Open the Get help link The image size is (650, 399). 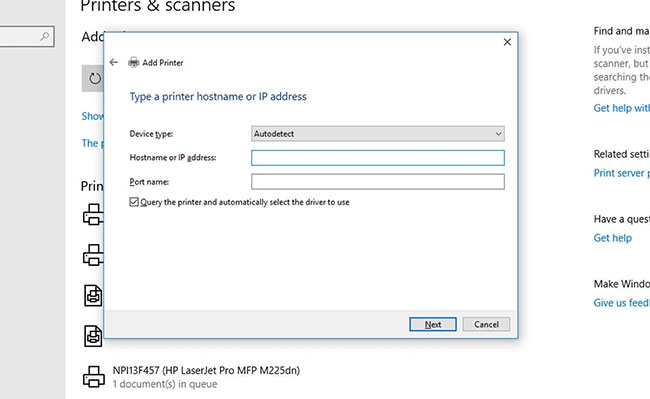(612, 238)
